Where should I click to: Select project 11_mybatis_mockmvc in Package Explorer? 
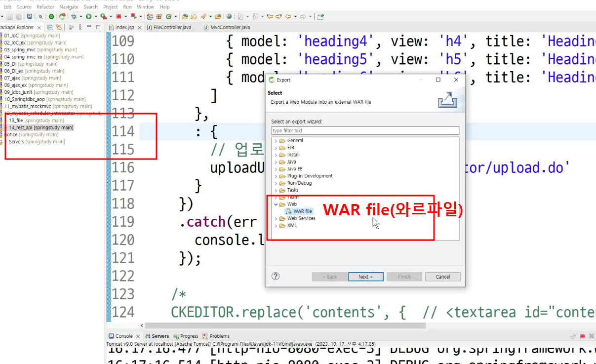point(48,106)
